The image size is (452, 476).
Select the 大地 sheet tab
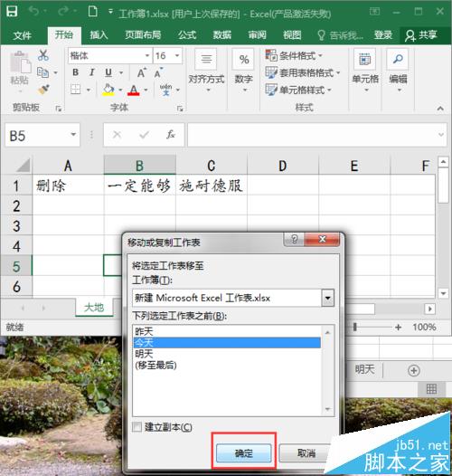click(94, 308)
